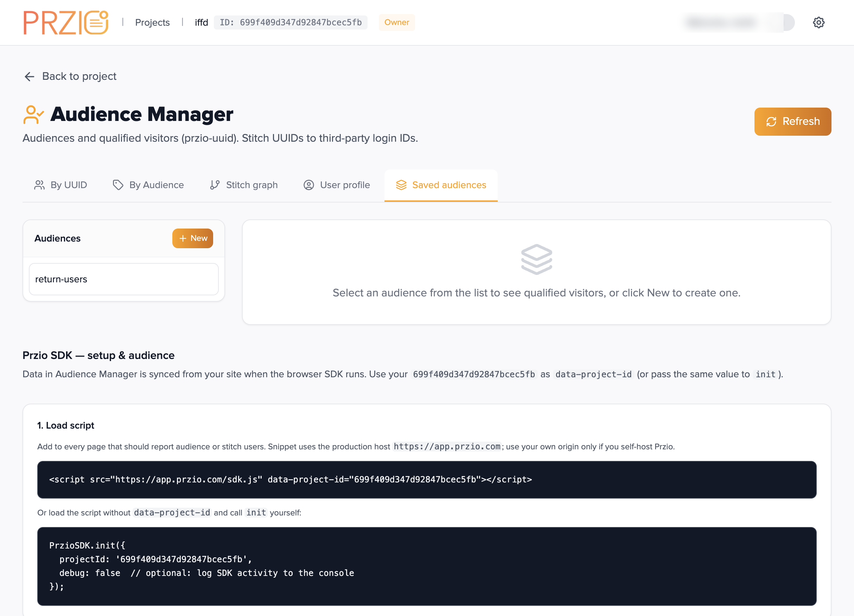Switch to the By UUID tab
854x616 pixels.
pyautogui.click(x=60, y=185)
